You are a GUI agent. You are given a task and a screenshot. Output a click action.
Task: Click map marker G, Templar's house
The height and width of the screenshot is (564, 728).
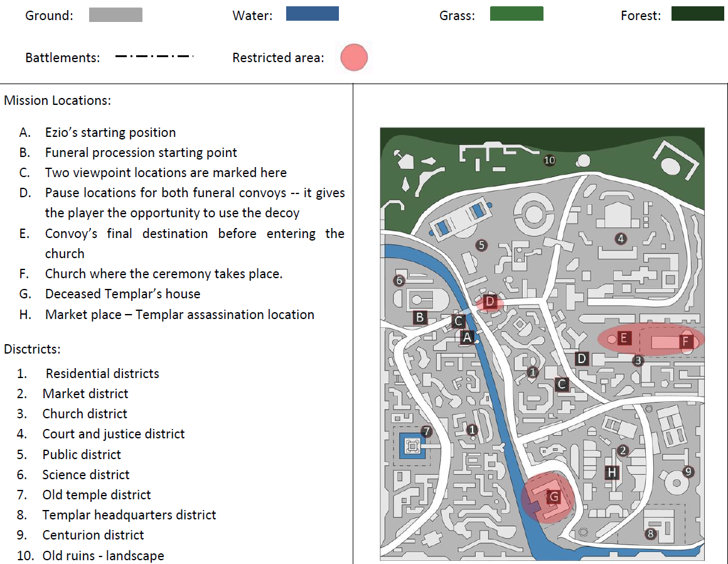tap(554, 497)
